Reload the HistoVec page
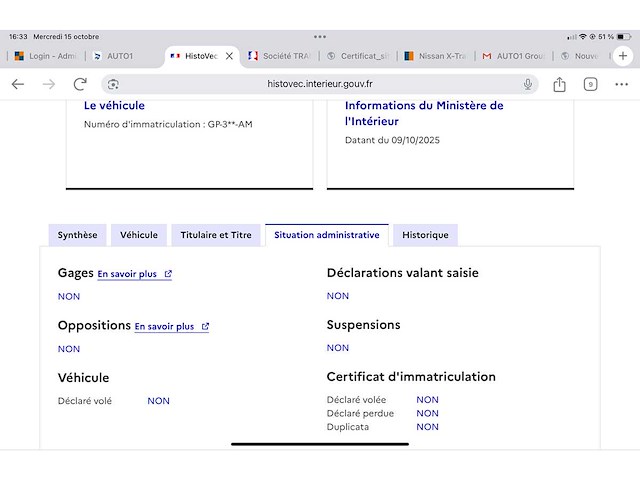640x480 pixels. 80,84
